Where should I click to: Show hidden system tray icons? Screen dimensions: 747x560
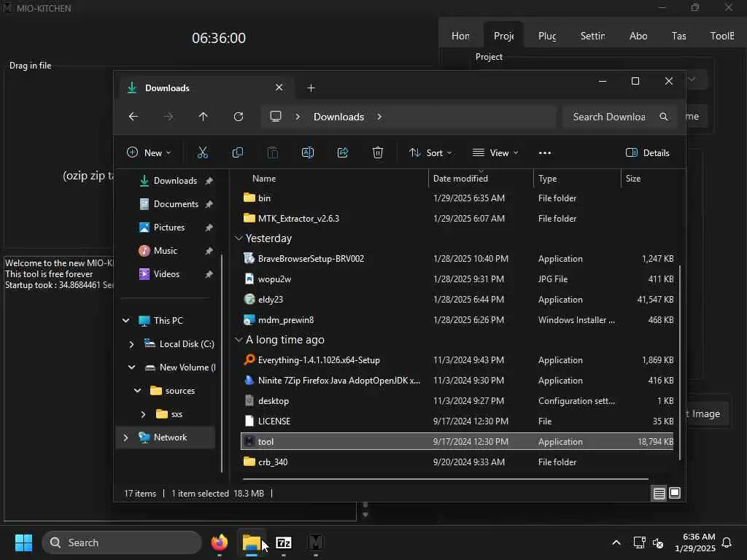click(616, 542)
